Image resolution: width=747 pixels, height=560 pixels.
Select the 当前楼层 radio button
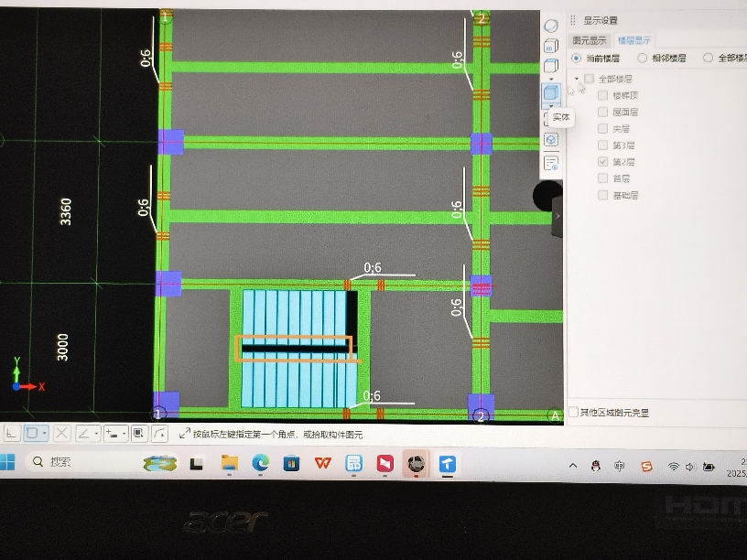coord(576,58)
